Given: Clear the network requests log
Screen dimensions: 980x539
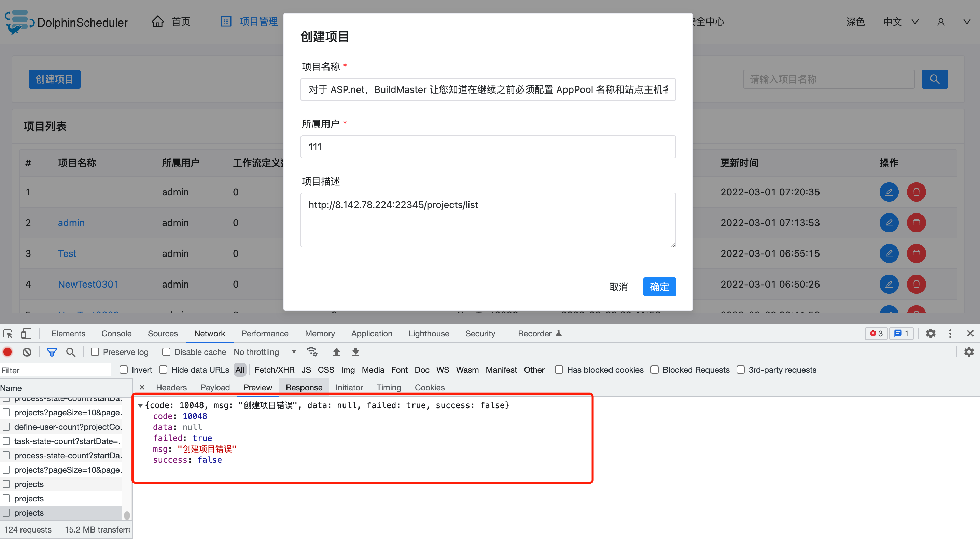Looking at the screenshot, I should [27, 352].
